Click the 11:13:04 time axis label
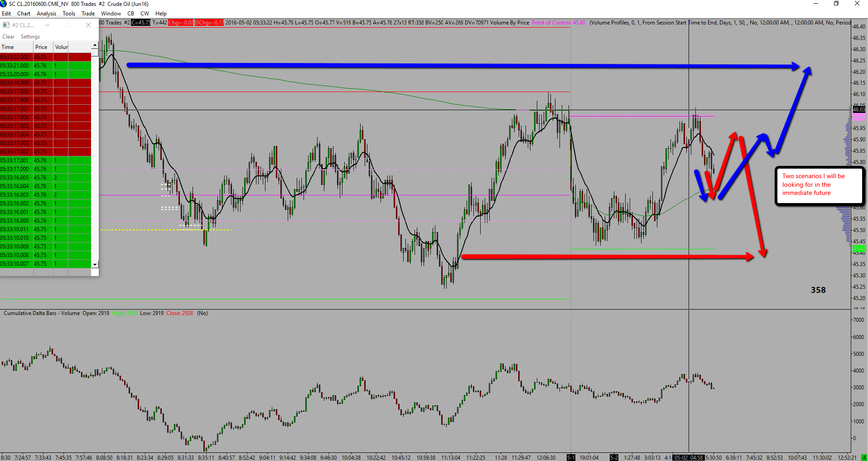This screenshot has height=461, width=868. click(451, 458)
